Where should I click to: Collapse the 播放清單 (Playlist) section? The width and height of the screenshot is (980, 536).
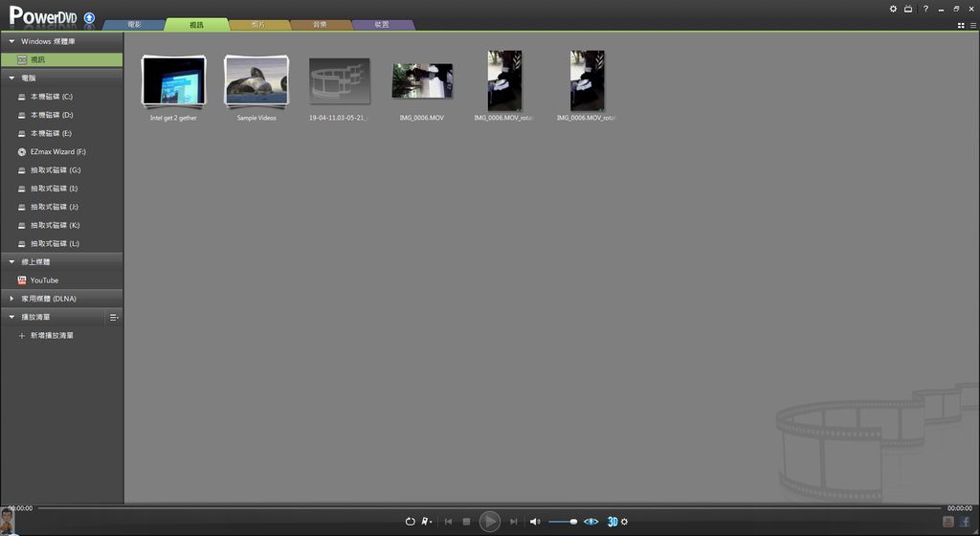11,317
